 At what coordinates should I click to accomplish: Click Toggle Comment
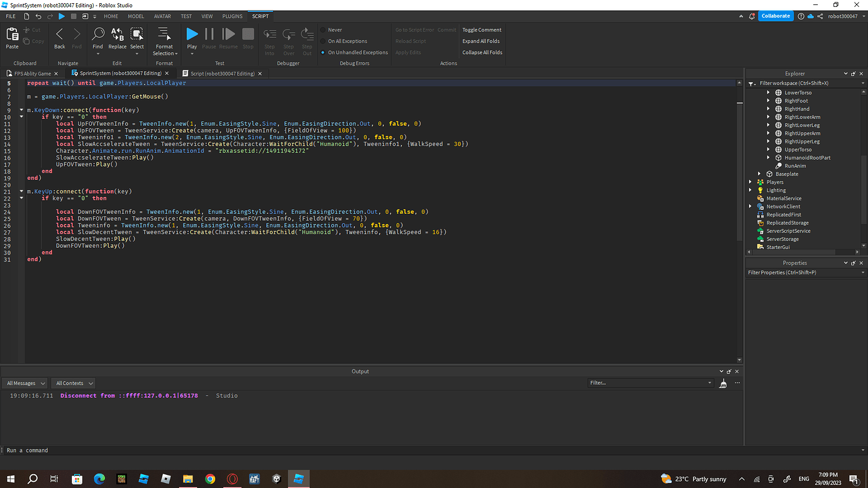[482, 30]
